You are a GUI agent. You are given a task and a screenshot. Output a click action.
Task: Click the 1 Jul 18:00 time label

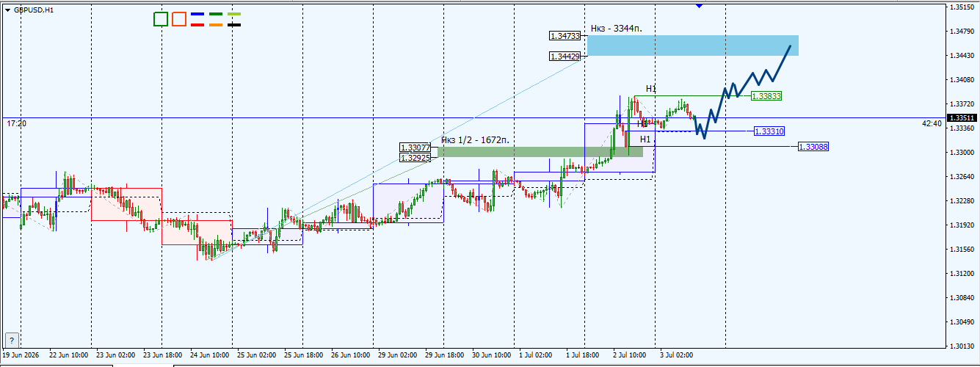coord(583,355)
